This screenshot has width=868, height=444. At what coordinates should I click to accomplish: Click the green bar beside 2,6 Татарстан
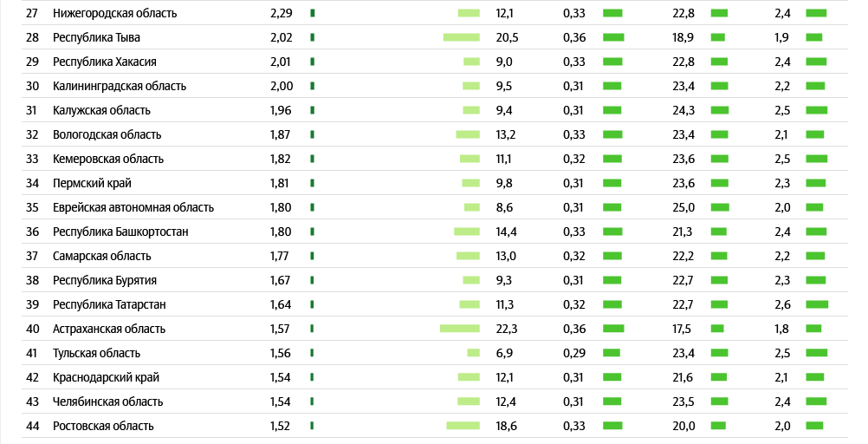point(817,304)
